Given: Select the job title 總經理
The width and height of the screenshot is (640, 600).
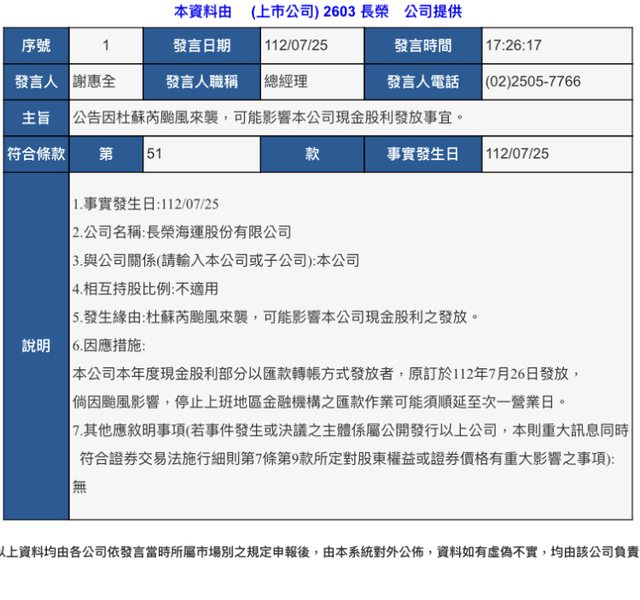Looking at the screenshot, I should pyautogui.click(x=286, y=82).
